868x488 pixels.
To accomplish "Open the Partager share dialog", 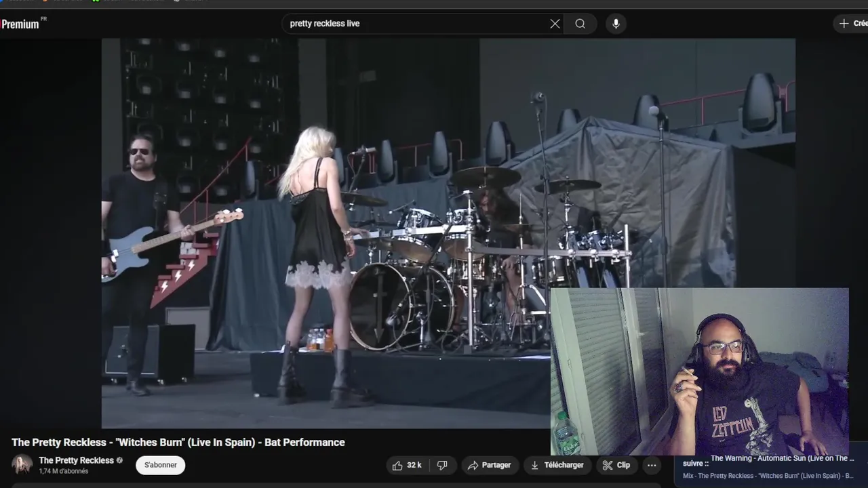I will (489, 465).
